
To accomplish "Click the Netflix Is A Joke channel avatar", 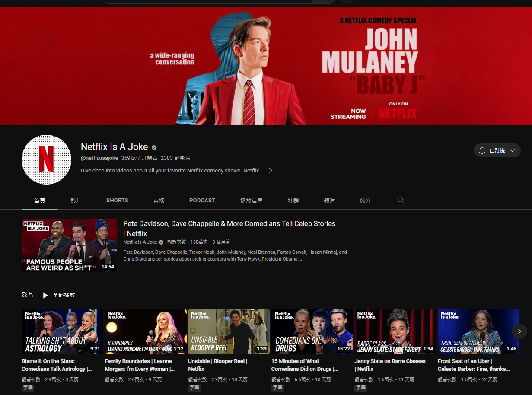I will (x=46, y=159).
